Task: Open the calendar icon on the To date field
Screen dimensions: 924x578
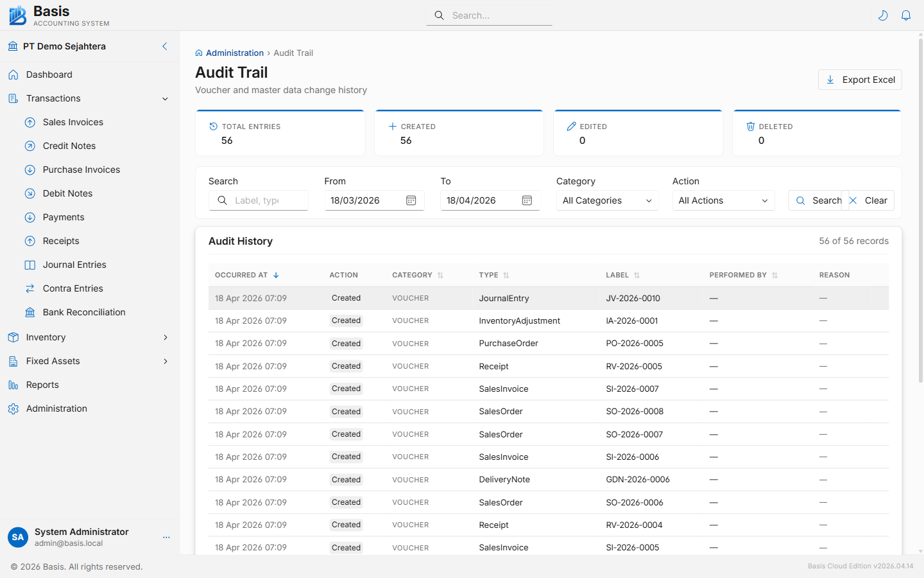Action: tap(527, 200)
